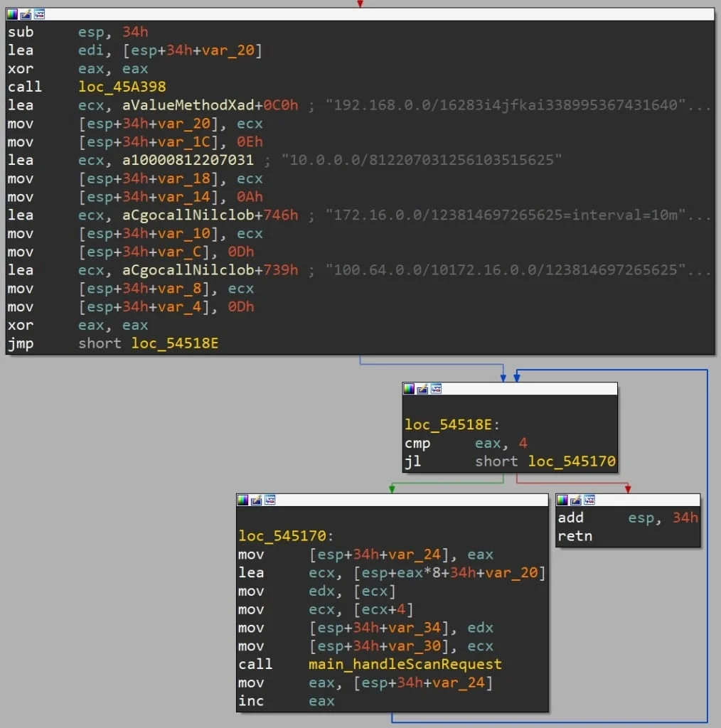Select the 'lea edi, [esp+34h+var_20]' line
721x728 pixels.
135,50
